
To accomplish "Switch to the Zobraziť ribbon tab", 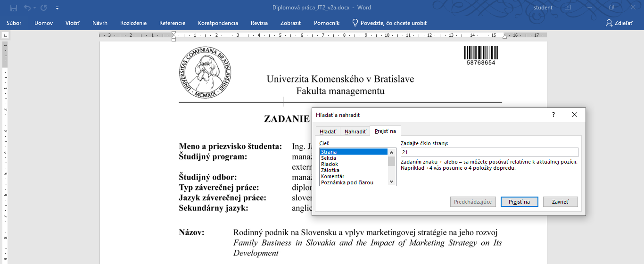I will click(x=291, y=23).
